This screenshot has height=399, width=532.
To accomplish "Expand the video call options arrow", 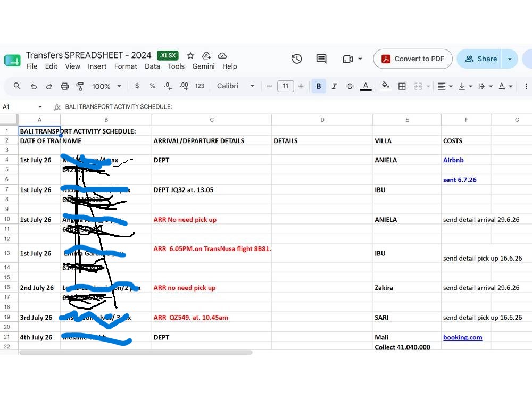I will point(360,59).
